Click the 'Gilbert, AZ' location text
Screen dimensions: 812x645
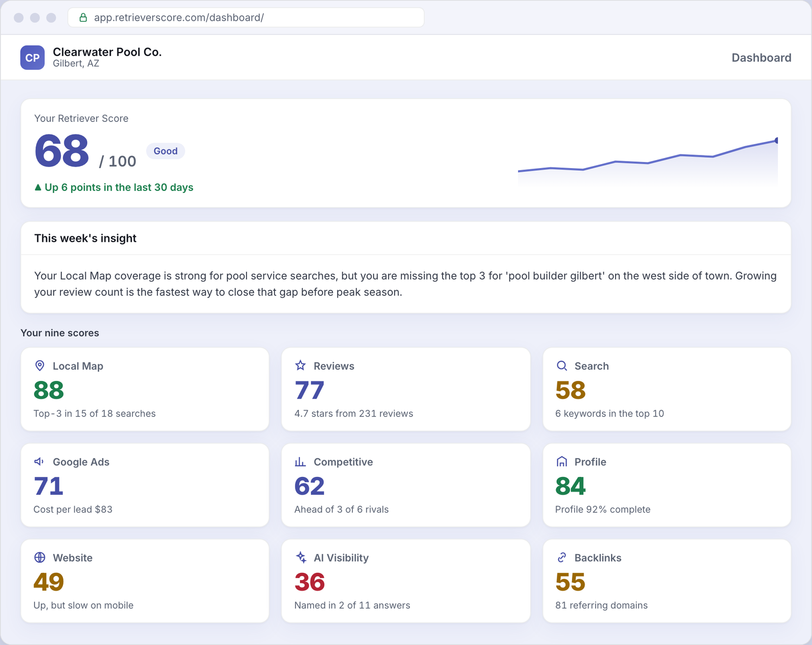[76, 63]
